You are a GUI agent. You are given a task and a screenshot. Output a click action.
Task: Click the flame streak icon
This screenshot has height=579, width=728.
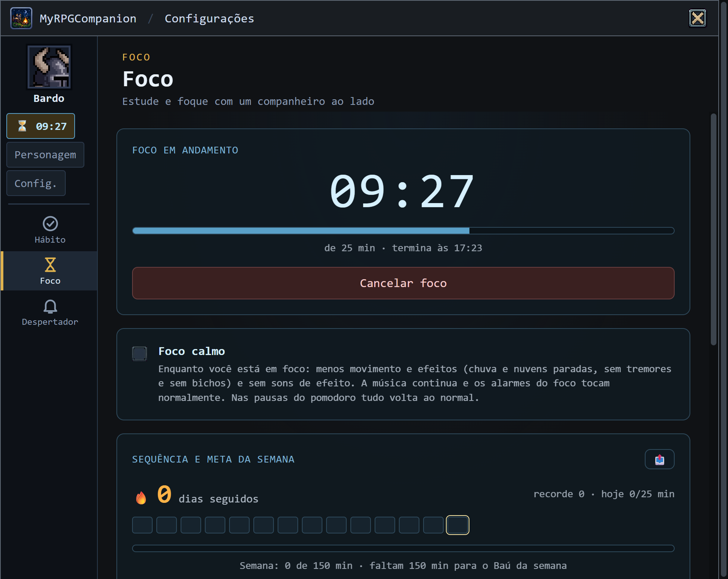[141, 498]
